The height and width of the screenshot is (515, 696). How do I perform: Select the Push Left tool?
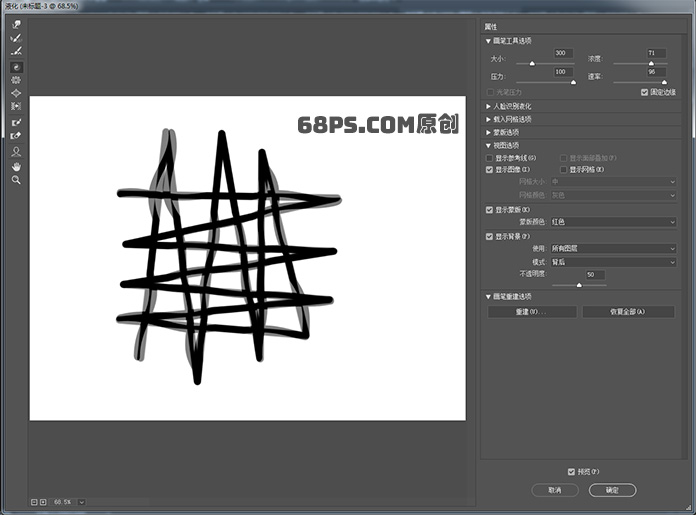coord(16,106)
